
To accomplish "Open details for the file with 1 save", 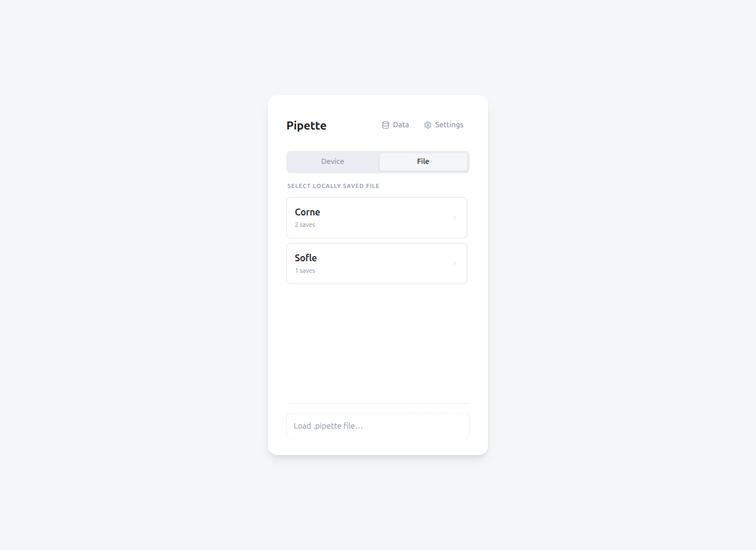I will click(377, 264).
